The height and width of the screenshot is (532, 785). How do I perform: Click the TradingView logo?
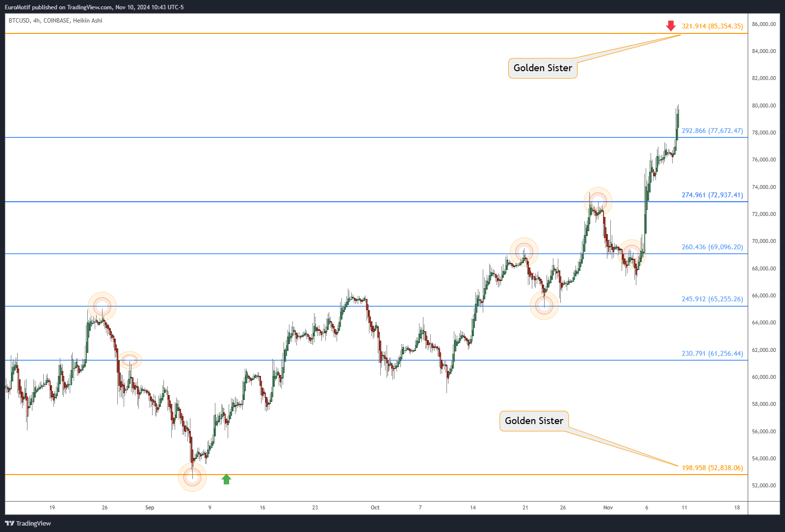coord(28,523)
